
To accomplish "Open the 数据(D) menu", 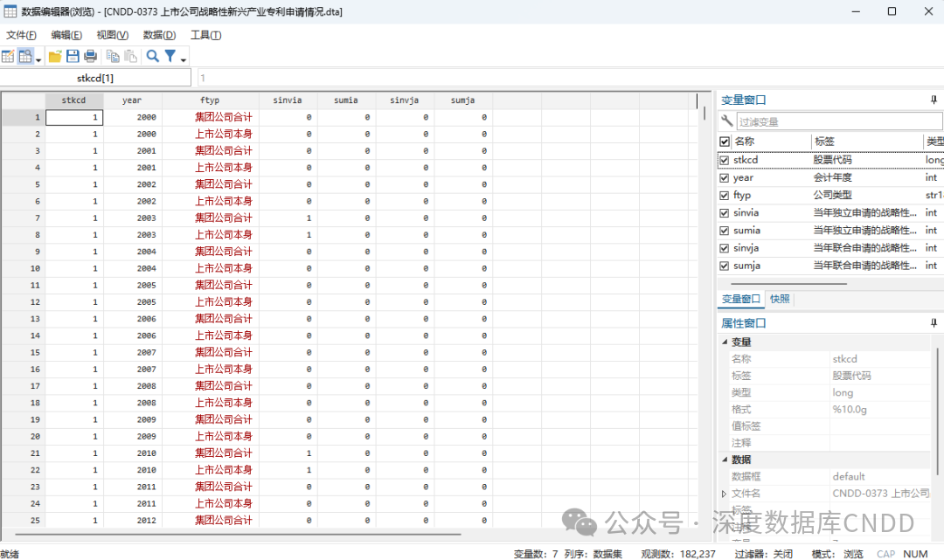I will pyautogui.click(x=159, y=35).
